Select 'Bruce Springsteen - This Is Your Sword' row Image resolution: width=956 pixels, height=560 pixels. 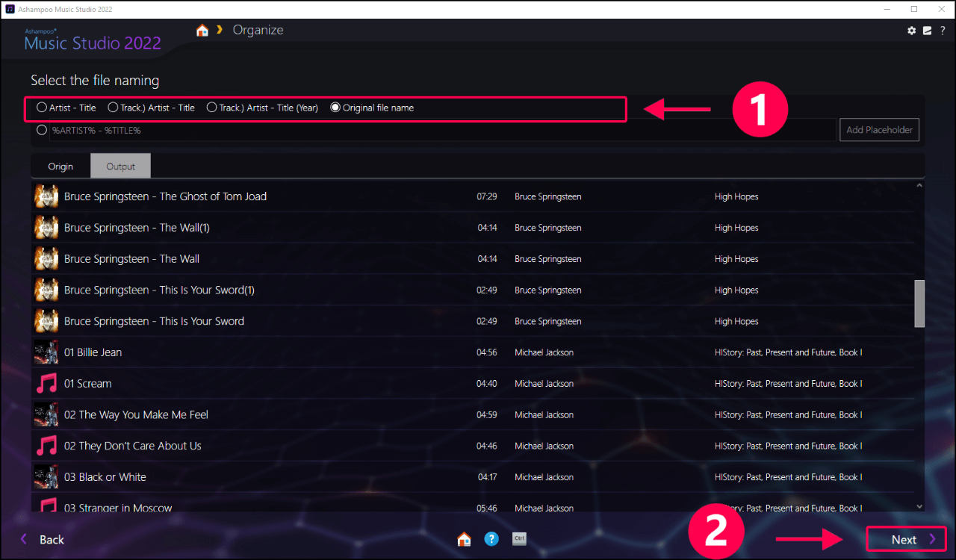click(472, 321)
